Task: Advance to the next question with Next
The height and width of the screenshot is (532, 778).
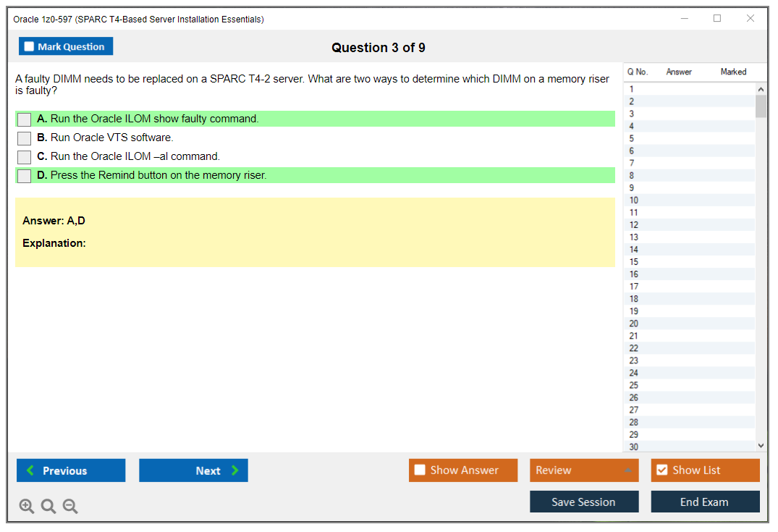Action: [x=193, y=470]
